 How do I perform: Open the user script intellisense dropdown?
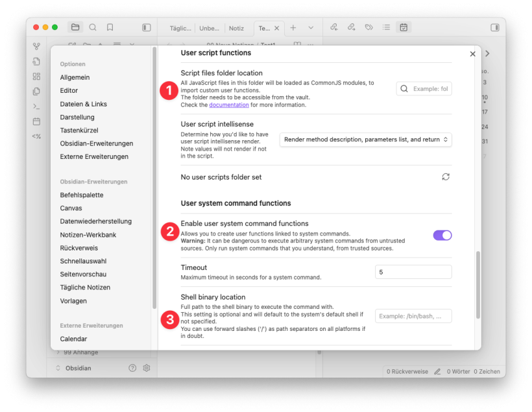click(x=365, y=139)
